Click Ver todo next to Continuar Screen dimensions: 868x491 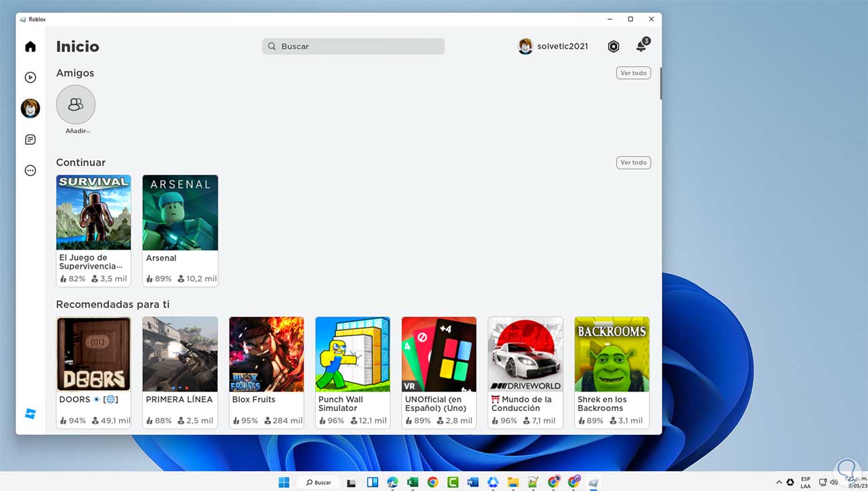[x=633, y=163]
